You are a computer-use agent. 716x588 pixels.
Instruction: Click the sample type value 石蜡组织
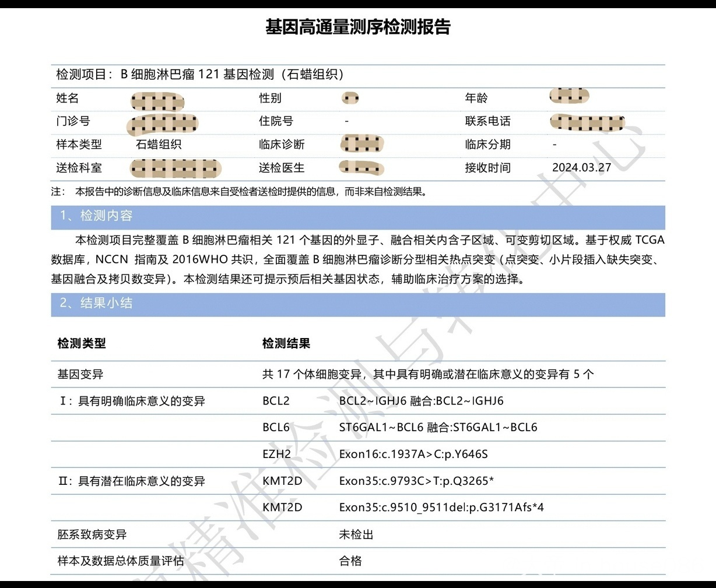[x=159, y=145]
